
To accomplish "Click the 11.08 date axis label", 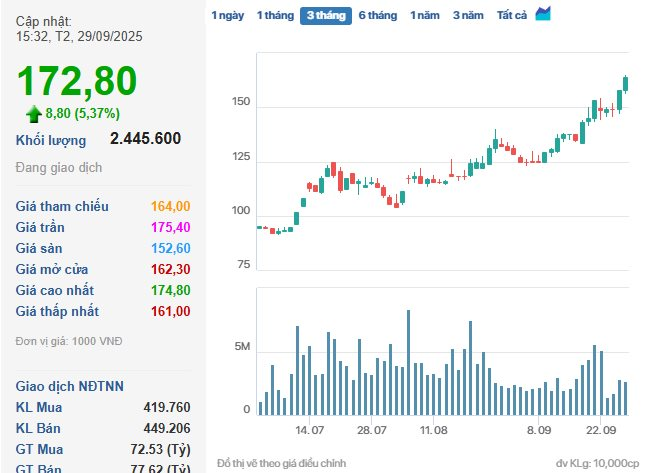I will 433,430.
